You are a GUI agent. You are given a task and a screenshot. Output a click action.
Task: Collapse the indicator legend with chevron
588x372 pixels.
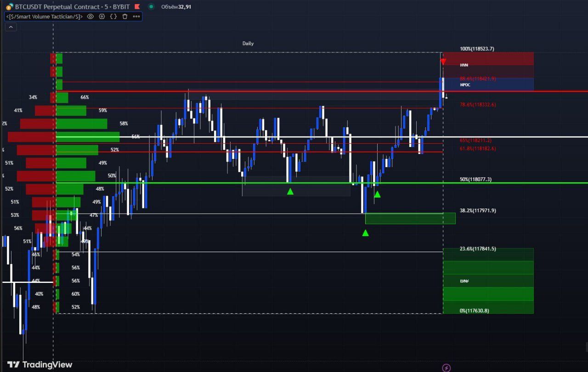[x=11, y=27]
